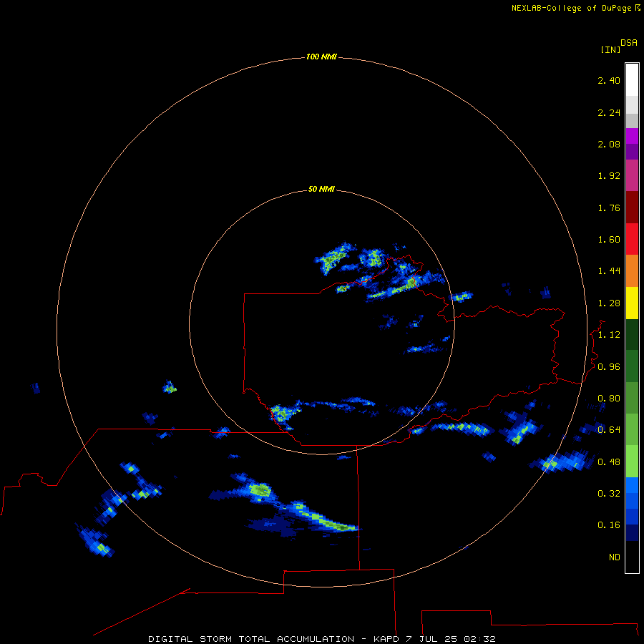Select the black ND swatch in legend

tap(632, 557)
